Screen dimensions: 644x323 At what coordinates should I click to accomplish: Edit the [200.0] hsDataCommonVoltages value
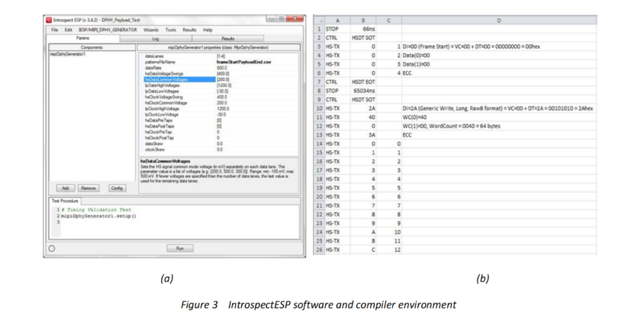(x=223, y=79)
